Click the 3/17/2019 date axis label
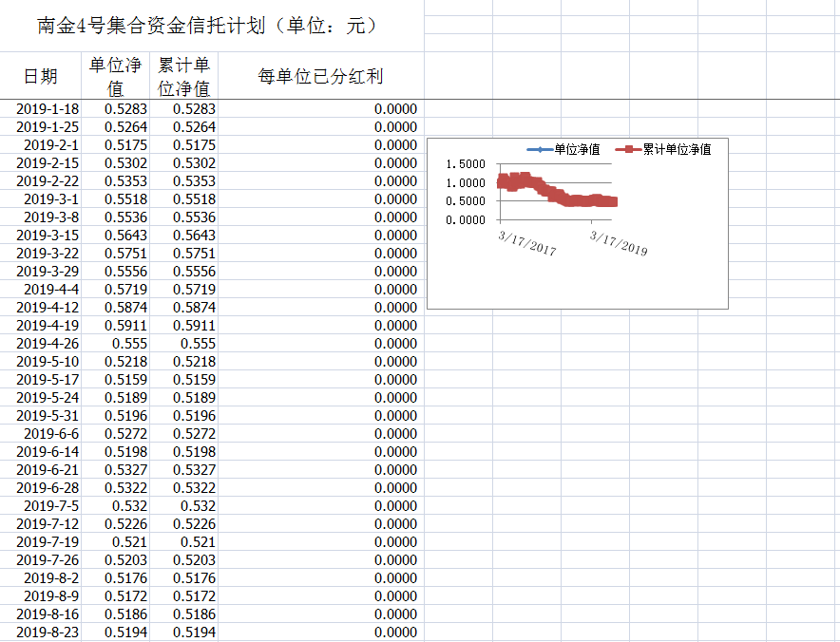 (x=619, y=243)
